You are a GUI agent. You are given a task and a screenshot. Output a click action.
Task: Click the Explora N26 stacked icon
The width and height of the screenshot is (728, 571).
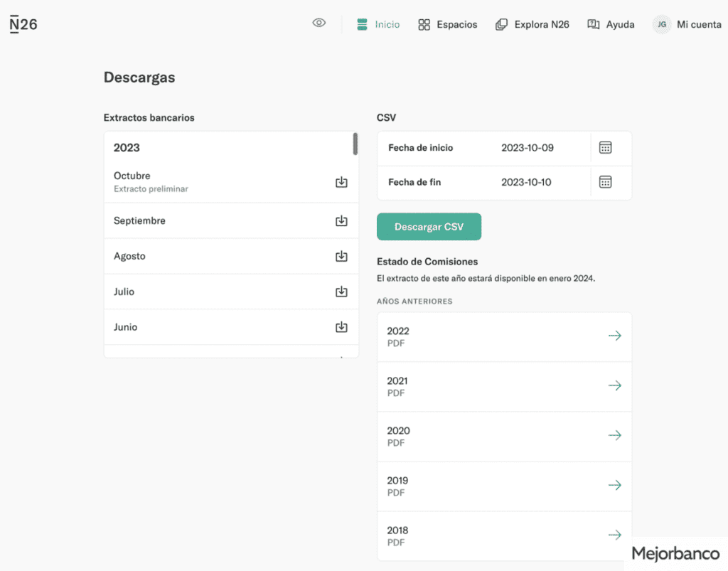point(501,25)
